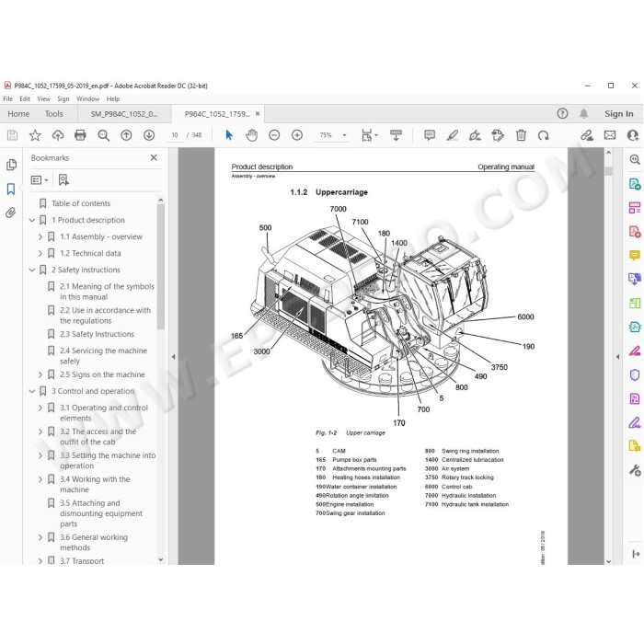Open fit page options dropdown
644x644 pixels.
click(x=369, y=135)
